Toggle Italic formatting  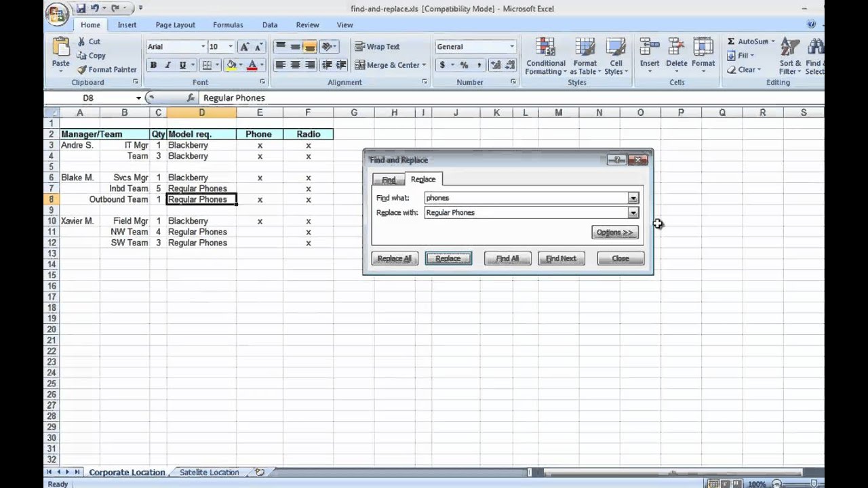tap(167, 65)
